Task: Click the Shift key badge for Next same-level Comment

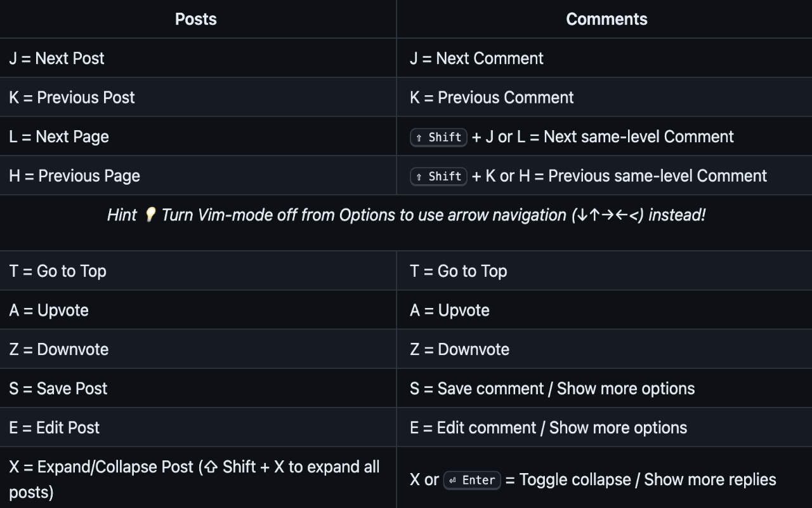Action: coord(438,137)
